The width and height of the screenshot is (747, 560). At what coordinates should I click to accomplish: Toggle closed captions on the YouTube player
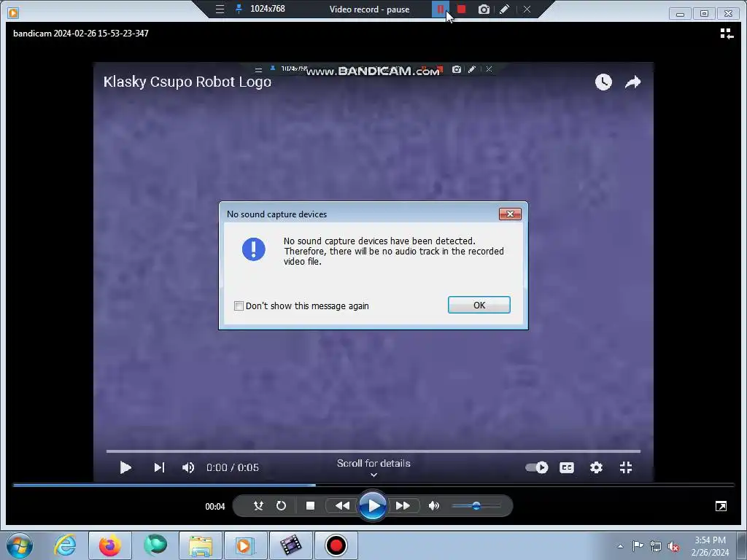tap(566, 467)
